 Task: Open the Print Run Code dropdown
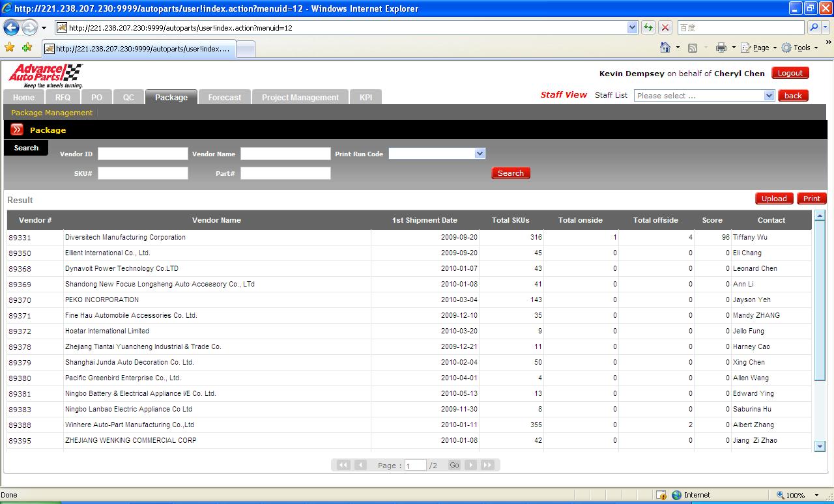(x=480, y=154)
